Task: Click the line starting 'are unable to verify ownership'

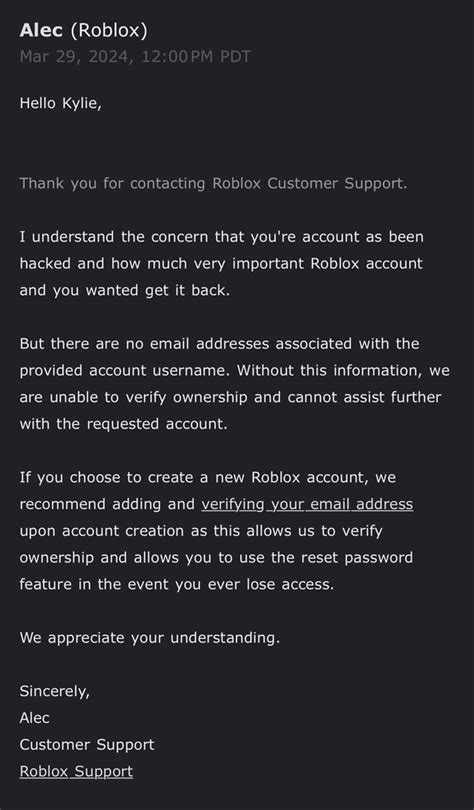Action: pyautogui.click(x=230, y=397)
